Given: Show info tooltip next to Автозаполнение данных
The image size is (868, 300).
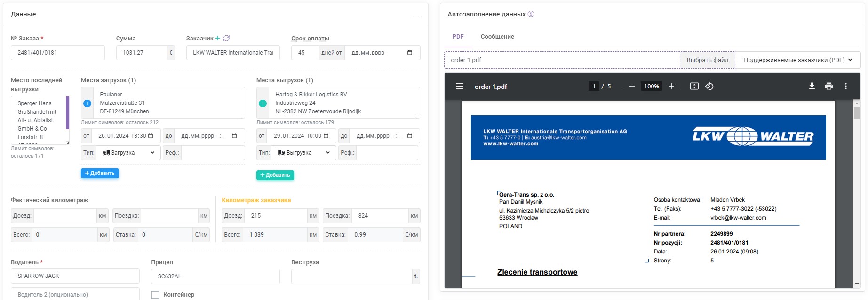Looking at the screenshot, I should (531, 14).
